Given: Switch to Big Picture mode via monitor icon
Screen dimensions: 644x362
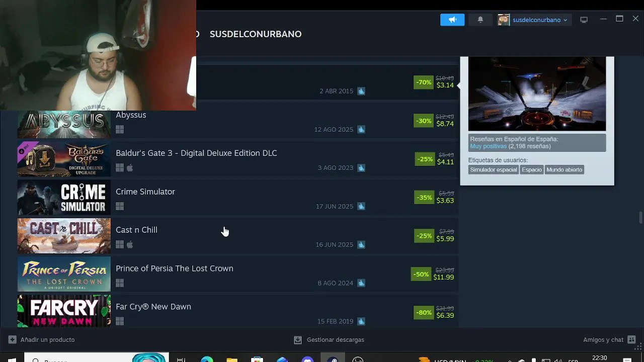Looking at the screenshot, I should (x=584, y=20).
